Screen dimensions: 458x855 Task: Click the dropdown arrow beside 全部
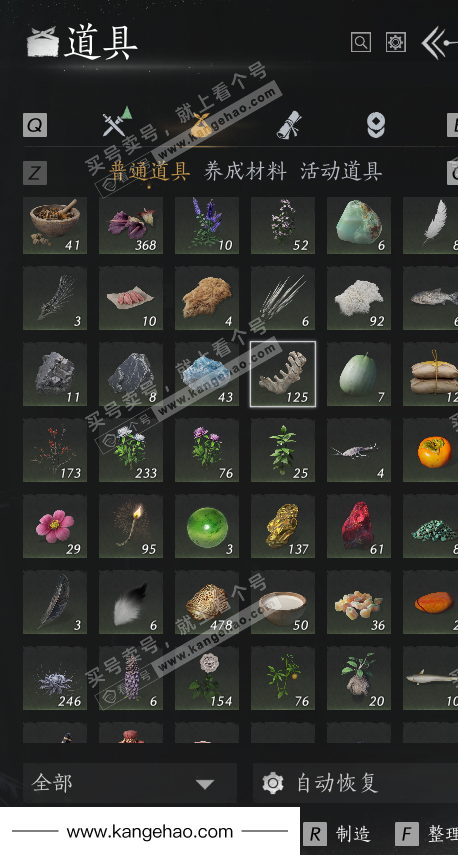205,784
